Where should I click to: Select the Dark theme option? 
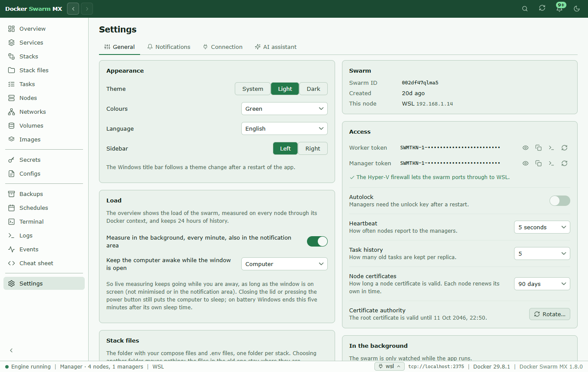click(313, 89)
